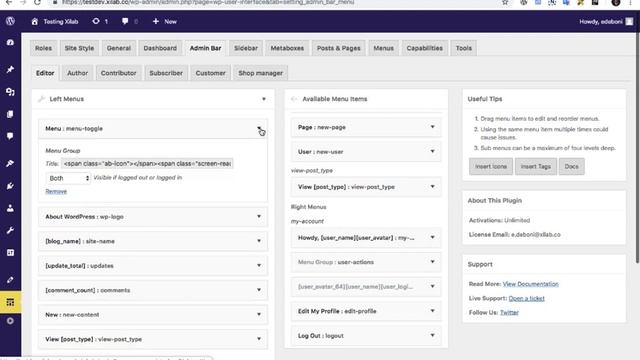Image resolution: width=640 pixels, height=360 pixels.
Task: Collapse the Menu : menu-toggle item
Action: click(259, 129)
